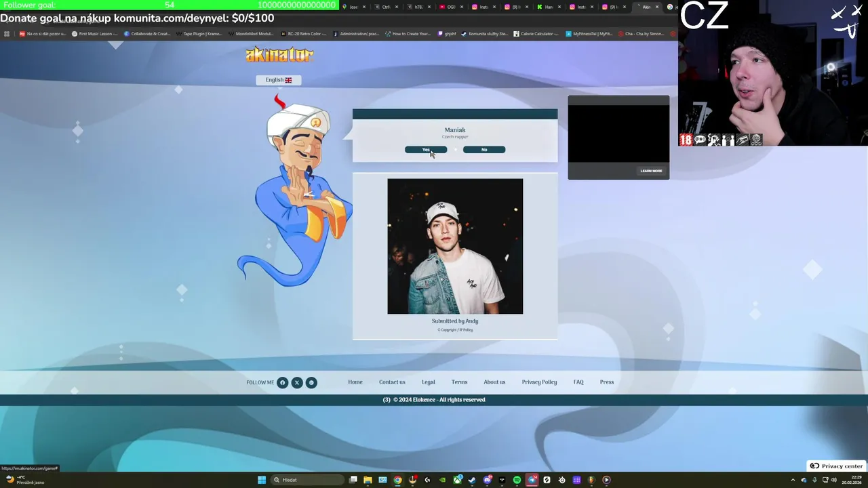Open Akinator's X (Twitter) page icon

(x=297, y=382)
